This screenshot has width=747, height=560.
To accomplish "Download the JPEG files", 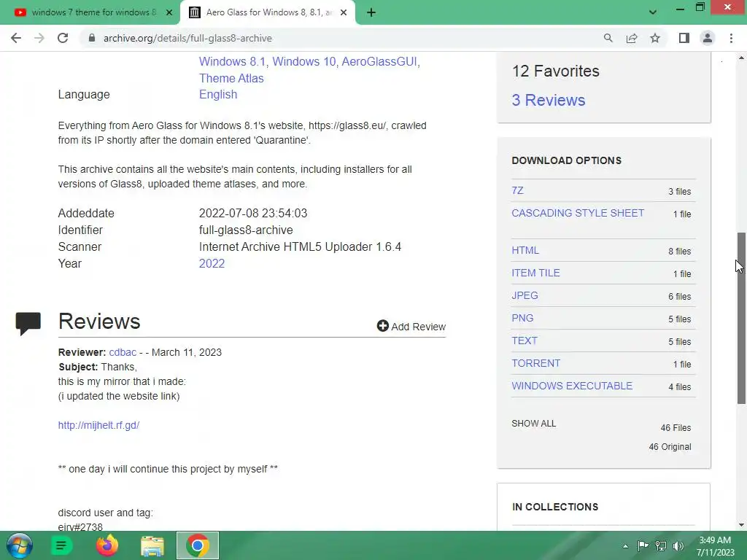I will (x=525, y=295).
